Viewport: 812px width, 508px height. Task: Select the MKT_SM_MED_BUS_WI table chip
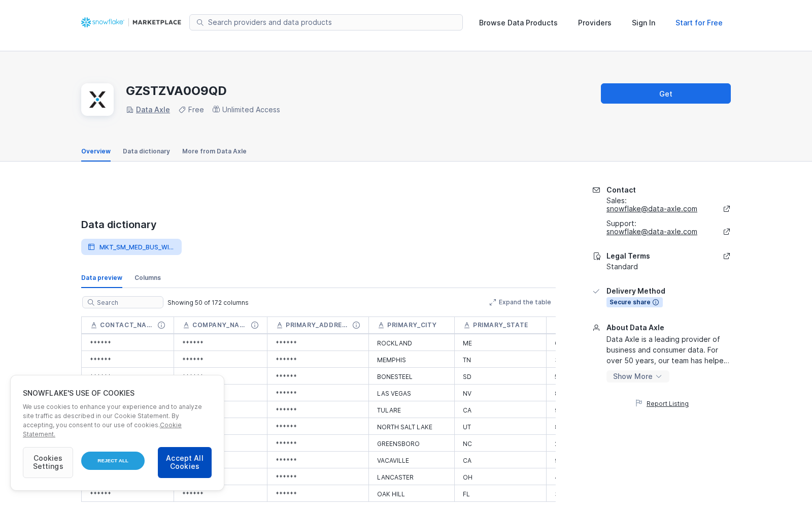(131, 247)
